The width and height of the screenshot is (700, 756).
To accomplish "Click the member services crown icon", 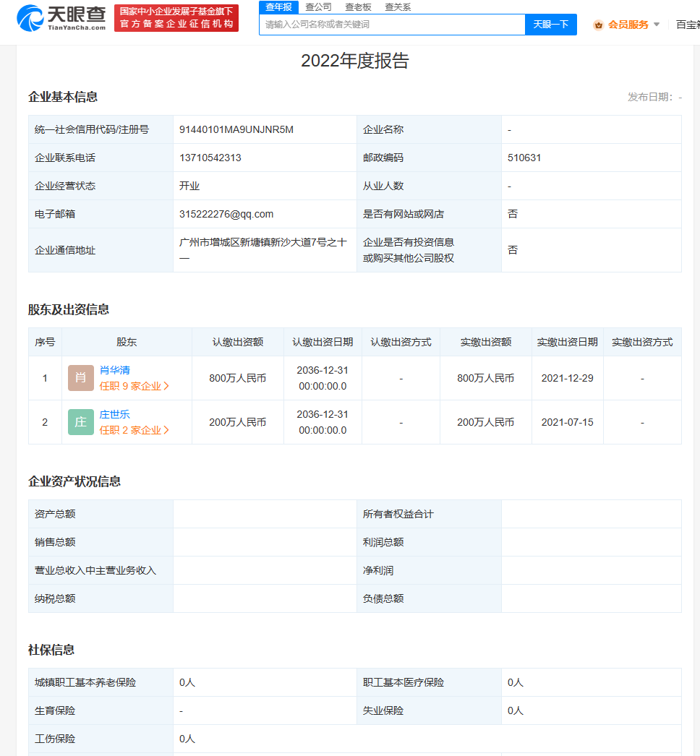I will [x=598, y=25].
